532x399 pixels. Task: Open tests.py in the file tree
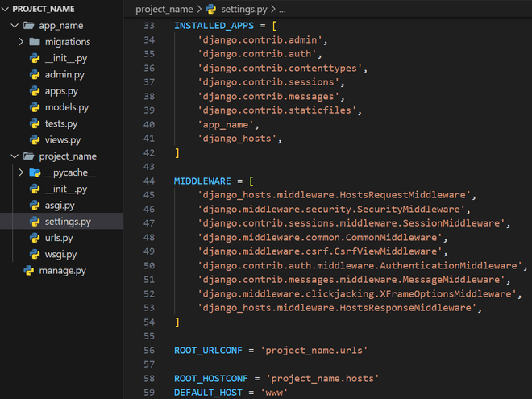[60, 123]
